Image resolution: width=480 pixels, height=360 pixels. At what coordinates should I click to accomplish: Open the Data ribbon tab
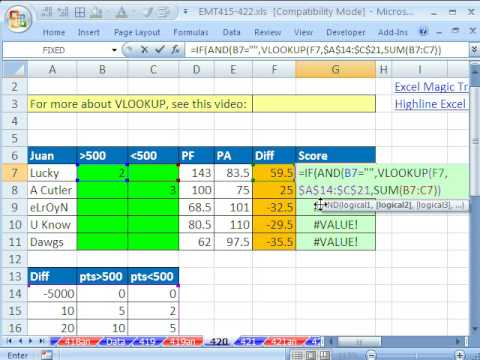pos(232,32)
